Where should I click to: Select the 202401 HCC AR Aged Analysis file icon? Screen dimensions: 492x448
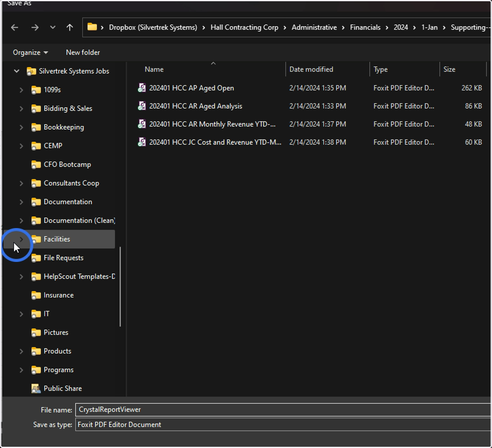pyautogui.click(x=142, y=106)
